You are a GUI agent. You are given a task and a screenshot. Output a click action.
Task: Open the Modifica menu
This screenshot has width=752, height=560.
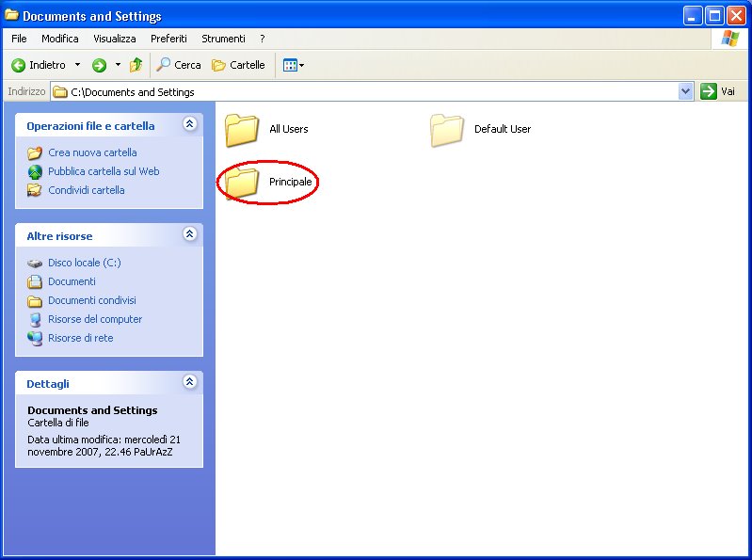click(60, 39)
